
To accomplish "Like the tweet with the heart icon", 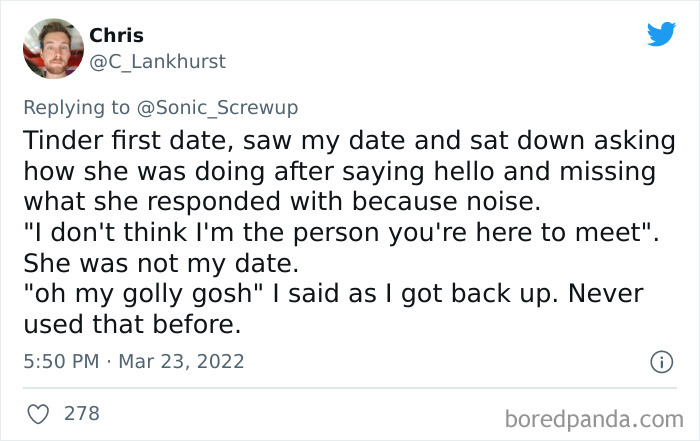I will pyautogui.click(x=40, y=412).
